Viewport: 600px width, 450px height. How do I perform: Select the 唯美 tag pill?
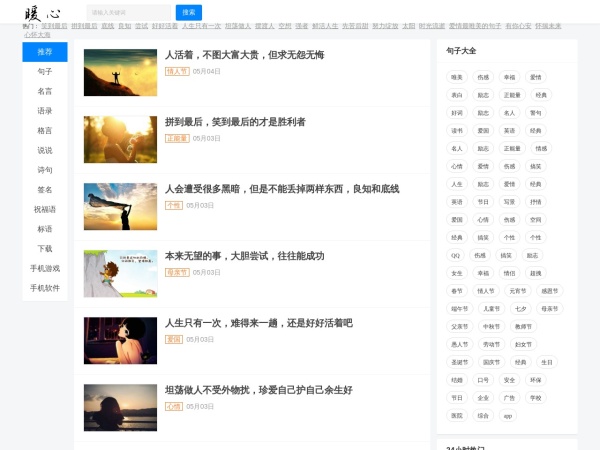(x=457, y=77)
